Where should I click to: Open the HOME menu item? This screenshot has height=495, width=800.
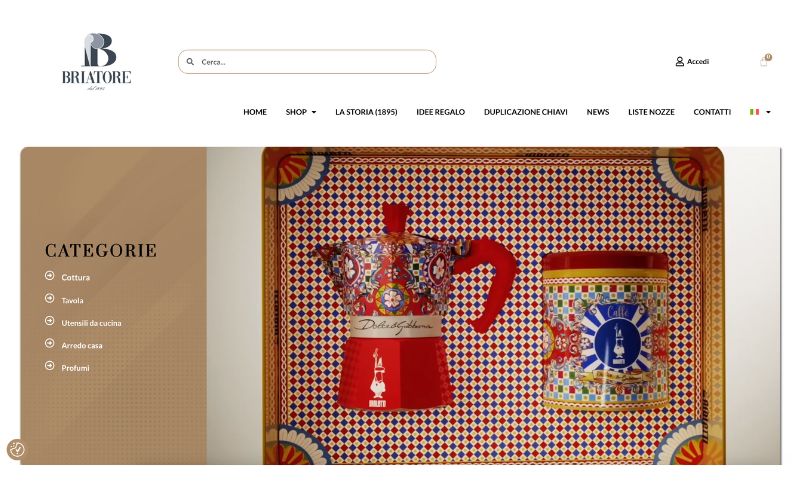point(255,112)
